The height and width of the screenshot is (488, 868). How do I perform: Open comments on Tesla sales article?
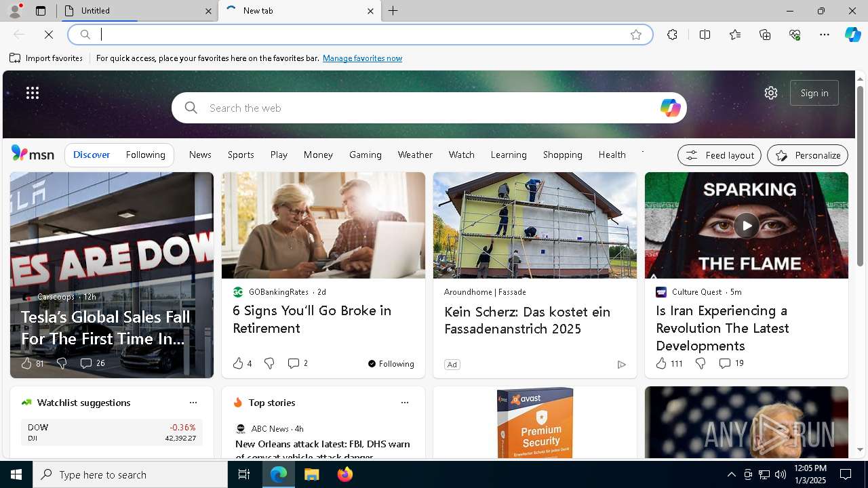point(92,363)
